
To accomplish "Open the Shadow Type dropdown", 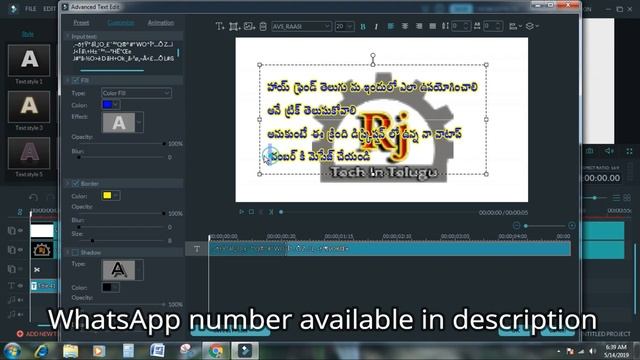I will [139, 270].
